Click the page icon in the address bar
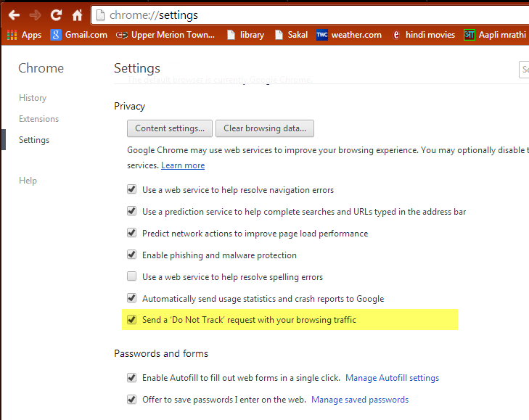This screenshot has width=529, height=420. pyautogui.click(x=100, y=15)
